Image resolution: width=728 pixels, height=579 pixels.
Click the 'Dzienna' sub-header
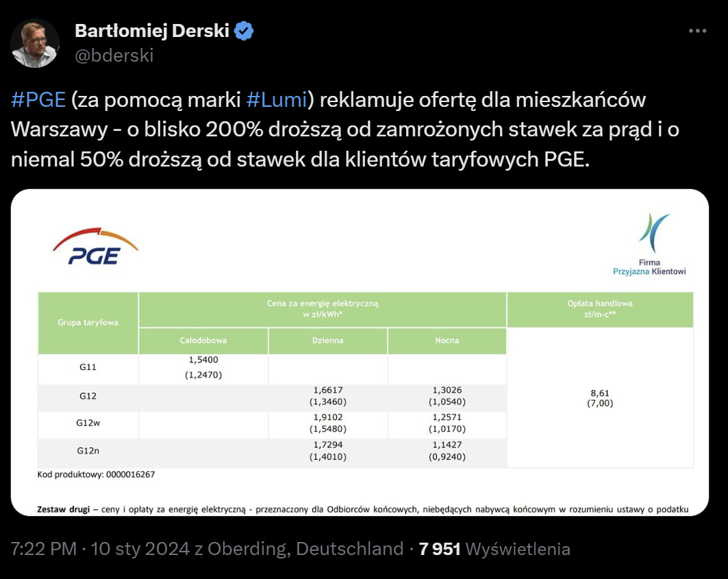[x=328, y=341]
